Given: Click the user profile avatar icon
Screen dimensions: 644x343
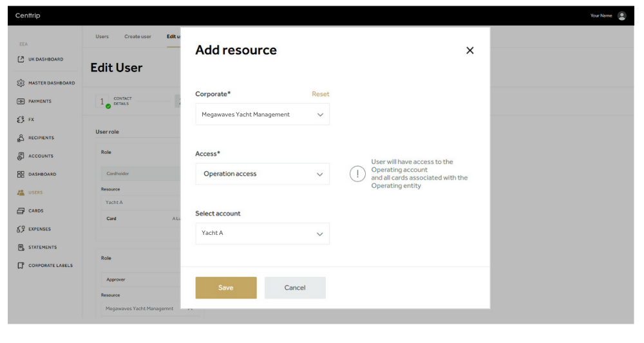Looking at the screenshot, I should click(x=622, y=15).
